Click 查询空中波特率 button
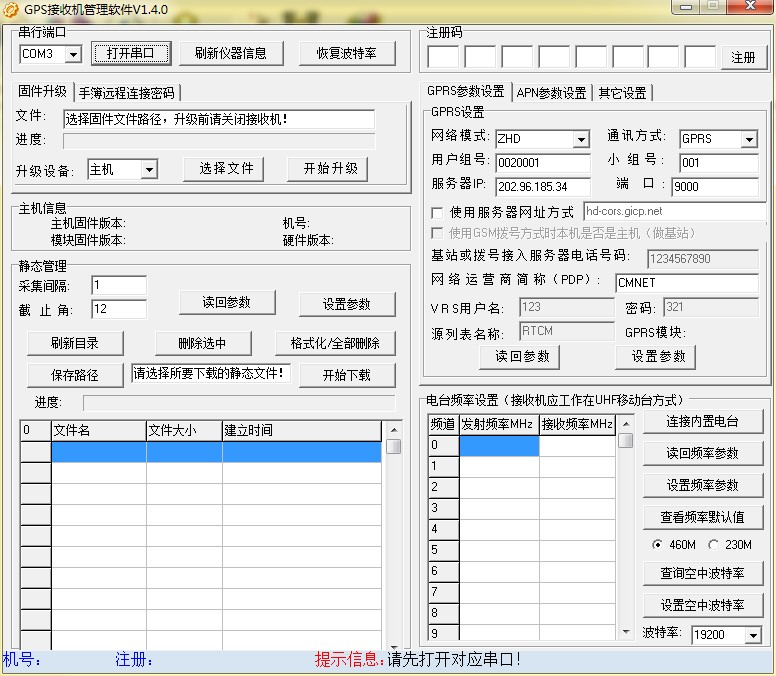 click(x=703, y=574)
